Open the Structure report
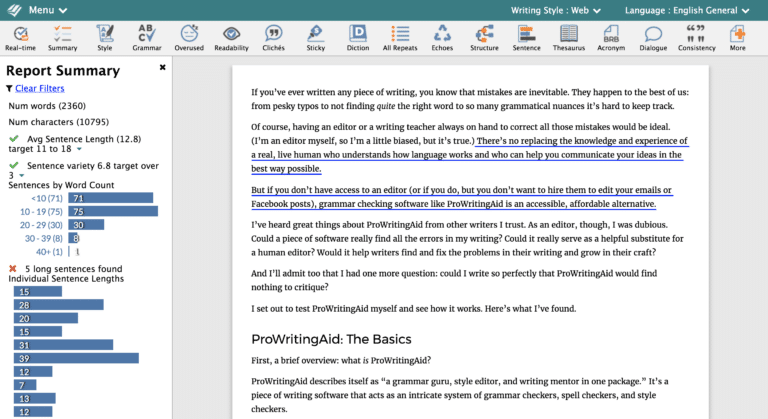The height and width of the screenshot is (419, 768). 484,38
